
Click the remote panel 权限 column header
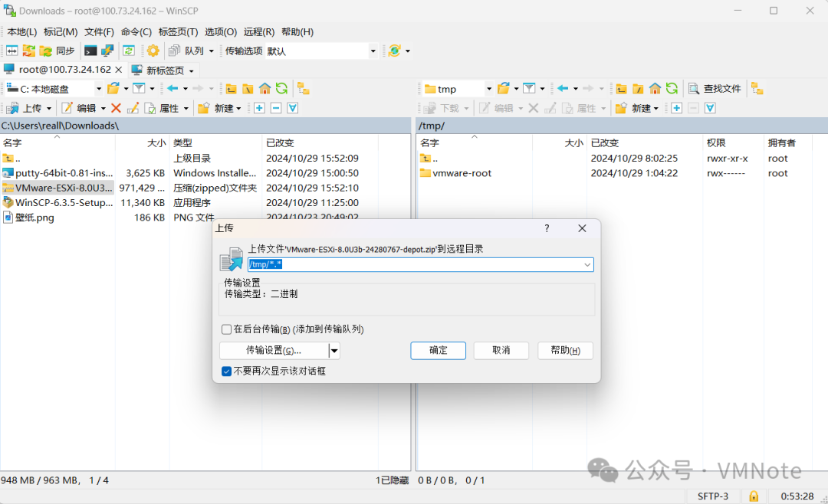click(733, 143)
